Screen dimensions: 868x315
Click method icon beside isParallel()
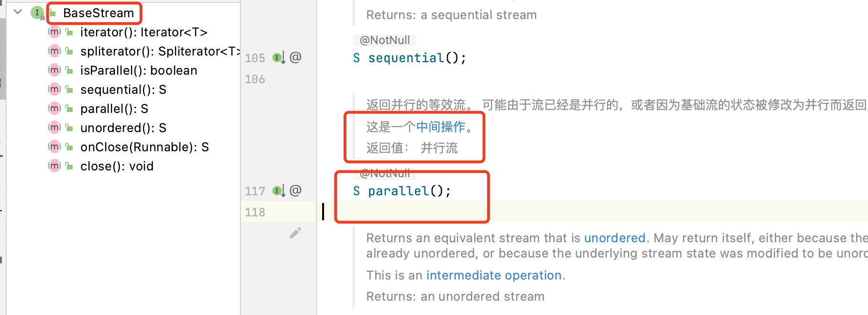coord(54,70)
